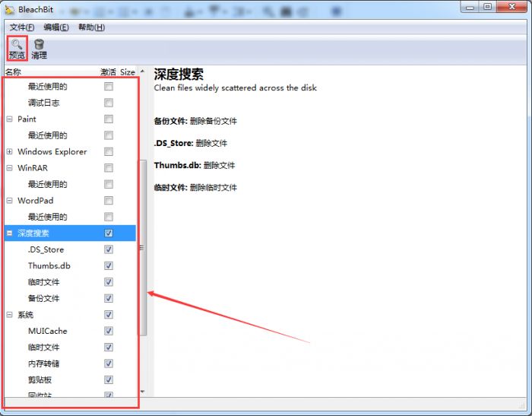The width and height of the screenshot is (532, 416).
Task: Click the BleachBit app icon in title bar
Action: (x=9, y=10)
